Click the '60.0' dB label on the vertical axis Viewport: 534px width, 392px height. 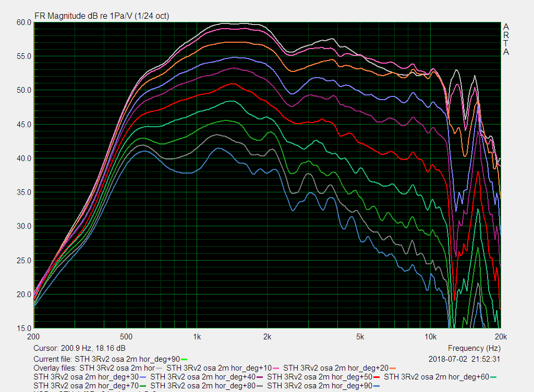(24, 22)
